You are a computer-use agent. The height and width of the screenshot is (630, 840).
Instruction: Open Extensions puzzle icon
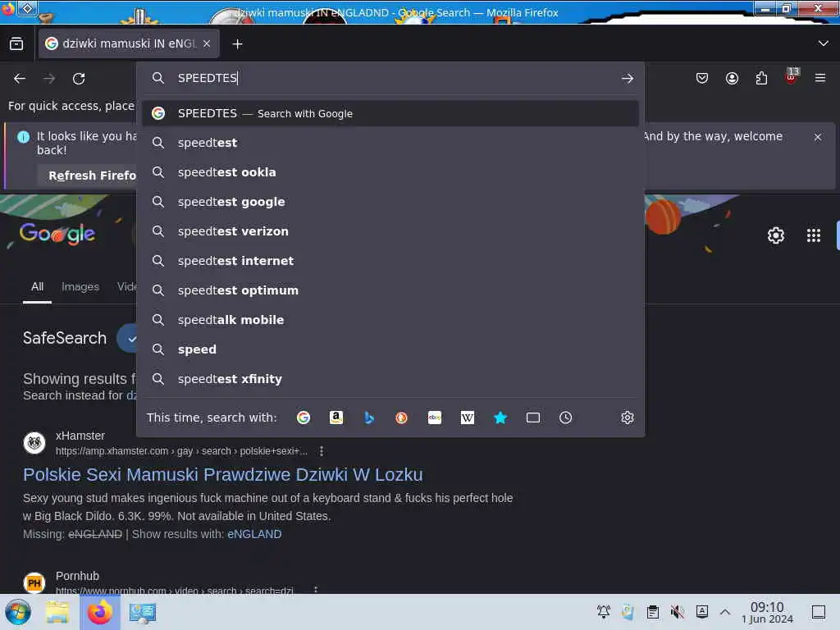pos(761,78)
